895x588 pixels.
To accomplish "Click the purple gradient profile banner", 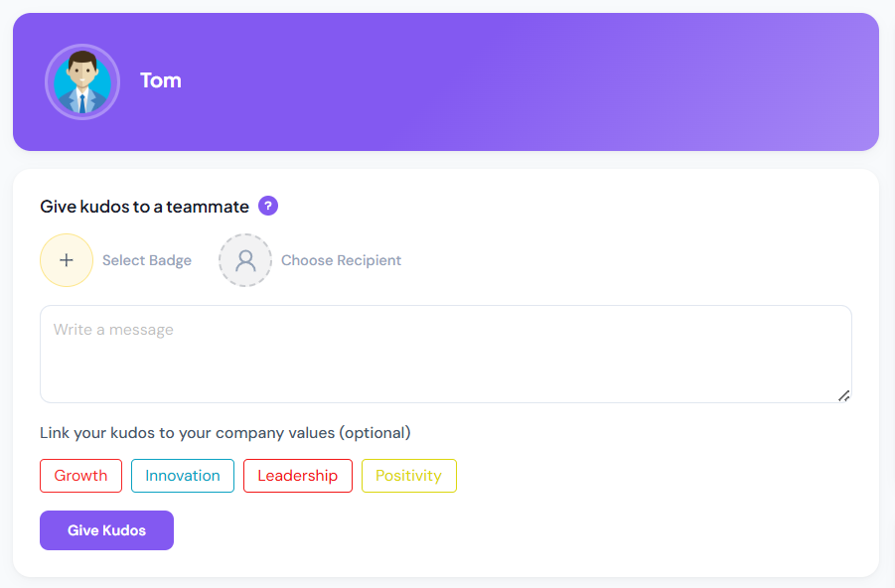I will (x=514, y=82).
